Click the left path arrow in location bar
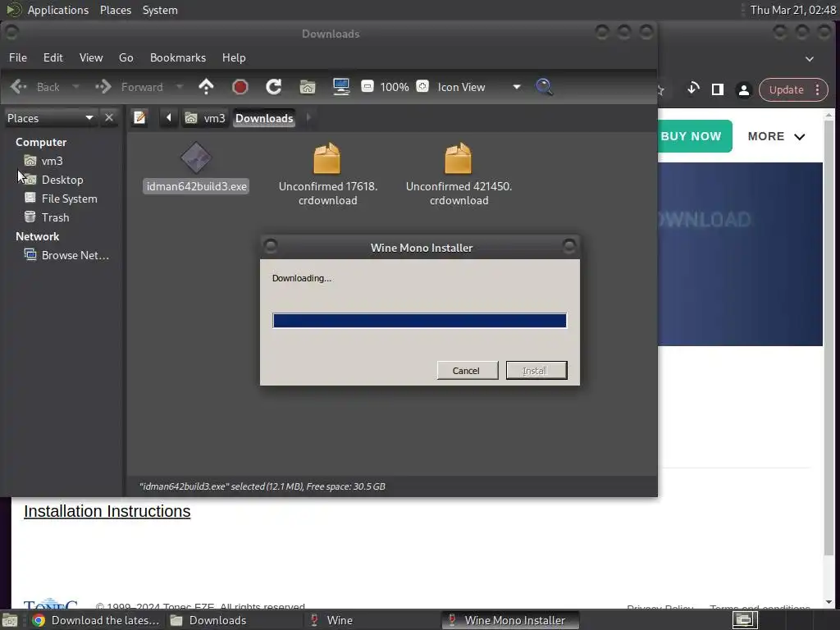The width and height of the screenshot is (840, 630). pyautogui.click(x=168, y=117)
